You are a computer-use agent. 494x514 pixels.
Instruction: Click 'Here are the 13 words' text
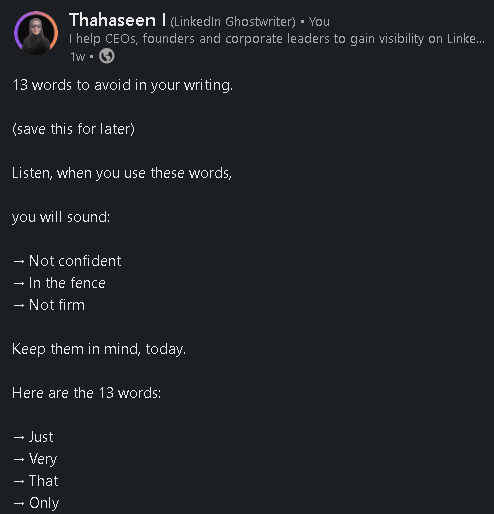(x=86, y=393)
